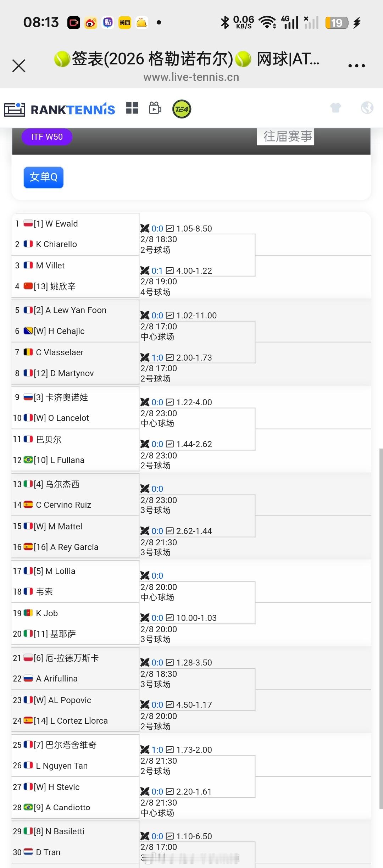Close the browser page with X

[x=19, y=66]
